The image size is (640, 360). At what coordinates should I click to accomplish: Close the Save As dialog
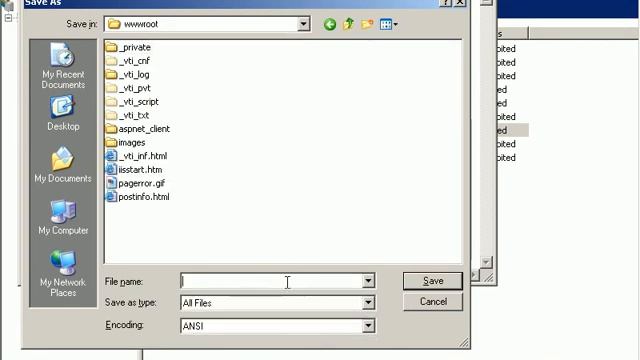[460, 2]
